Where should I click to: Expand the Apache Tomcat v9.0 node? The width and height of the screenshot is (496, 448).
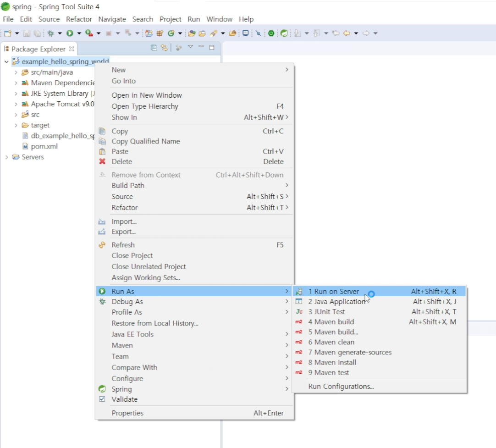[x=16, y=104]
